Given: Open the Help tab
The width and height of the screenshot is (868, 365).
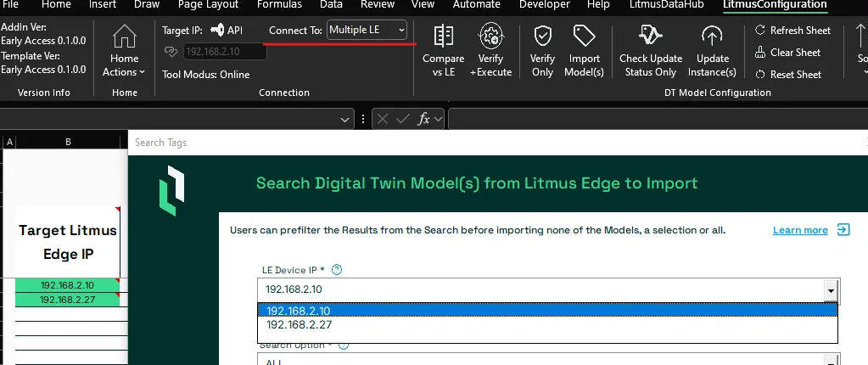Looking at the screenshot, I should click(x=598, y=4).
